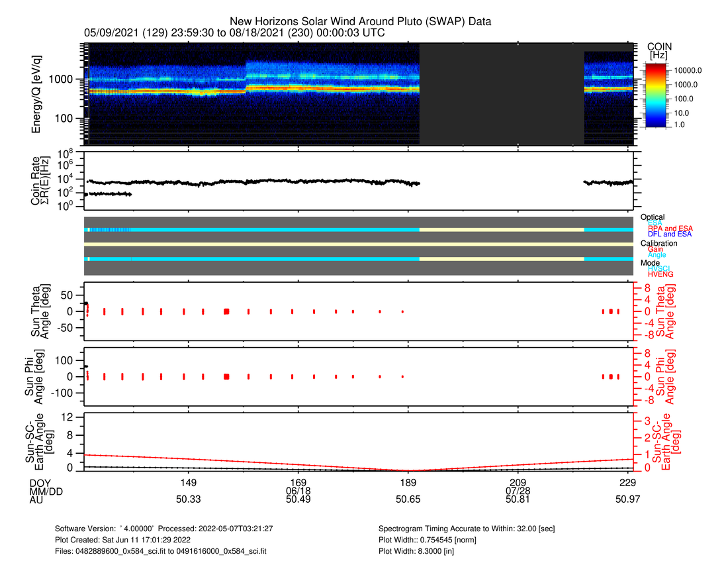Image resolution: width=728 pixels, height=563 pixels.
Task: Click the DOY 189 tick label
Action: point(408,482)
